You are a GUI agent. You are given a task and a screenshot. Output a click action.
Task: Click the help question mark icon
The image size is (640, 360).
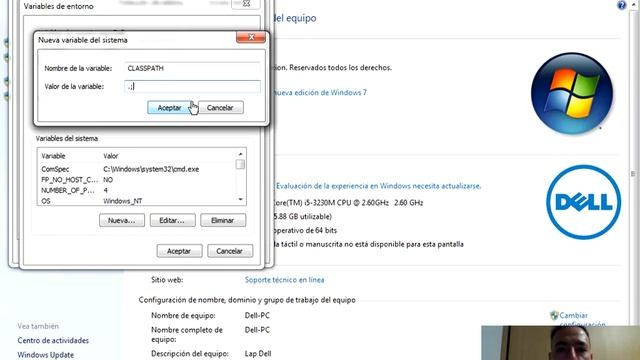622,5
